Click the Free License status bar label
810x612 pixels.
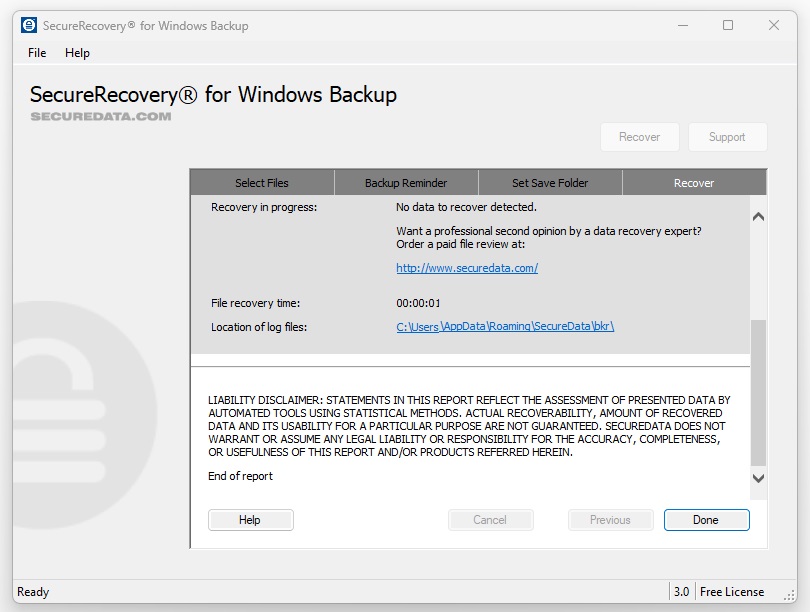coord(732,592)
